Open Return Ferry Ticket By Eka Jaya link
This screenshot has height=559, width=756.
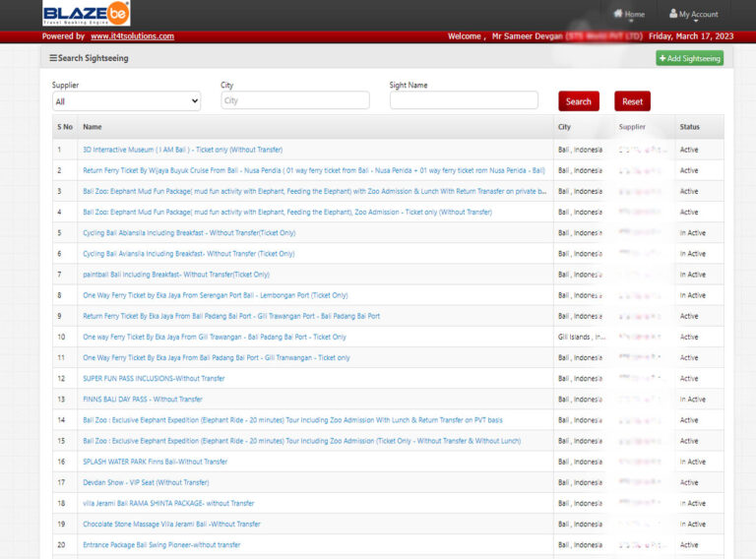point(231,316)
